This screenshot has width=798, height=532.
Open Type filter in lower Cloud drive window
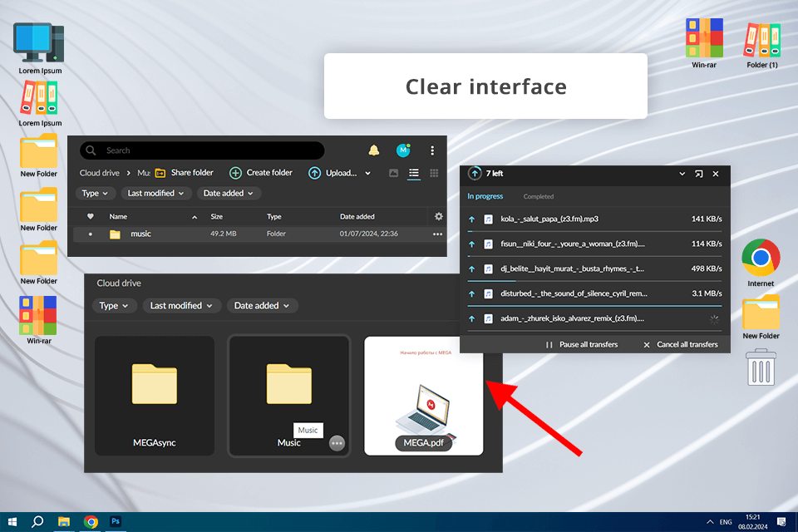[x=114, y=305]
